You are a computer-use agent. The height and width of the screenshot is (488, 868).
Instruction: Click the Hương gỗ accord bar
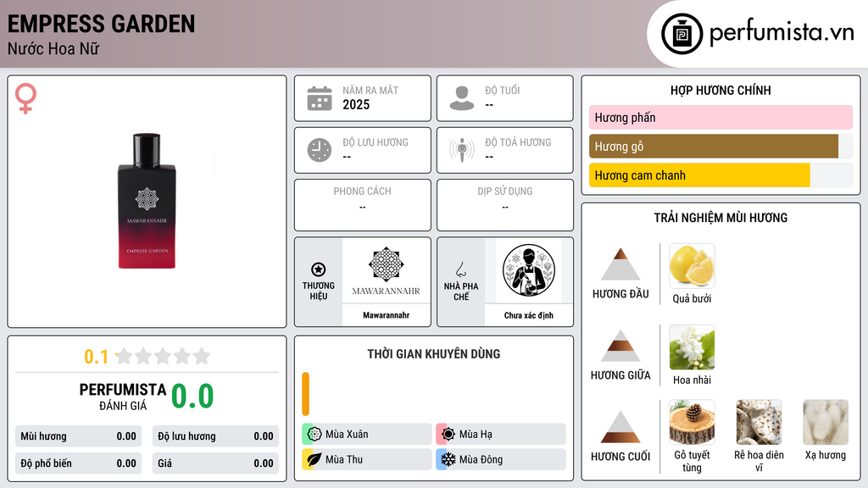(x=721, y=146)
